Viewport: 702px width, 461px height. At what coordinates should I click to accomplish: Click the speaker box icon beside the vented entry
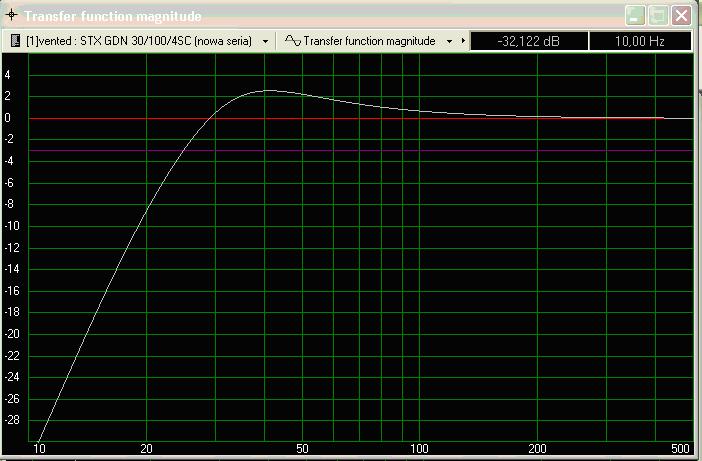15,41
